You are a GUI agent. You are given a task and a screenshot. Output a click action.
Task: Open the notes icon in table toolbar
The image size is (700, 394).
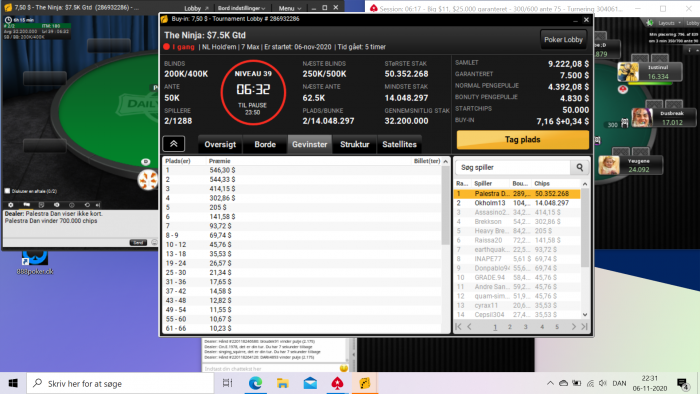[x=41, y=205]
